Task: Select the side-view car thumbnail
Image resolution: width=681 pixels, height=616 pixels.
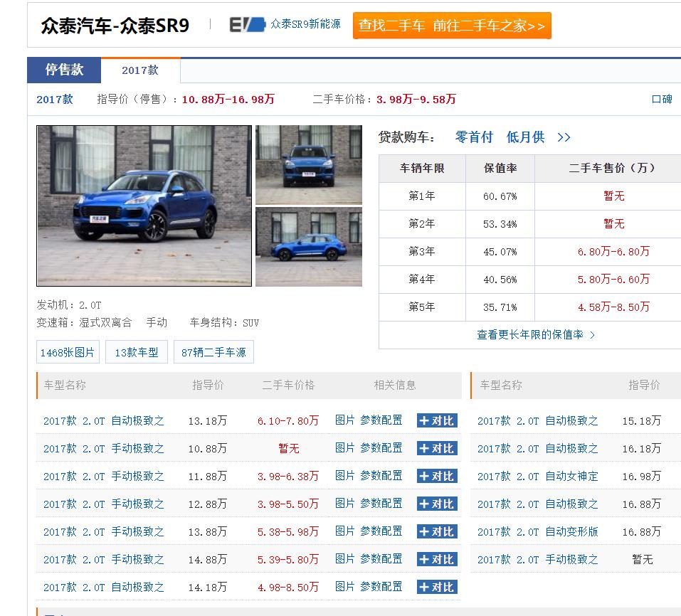Action: point(309,246)
